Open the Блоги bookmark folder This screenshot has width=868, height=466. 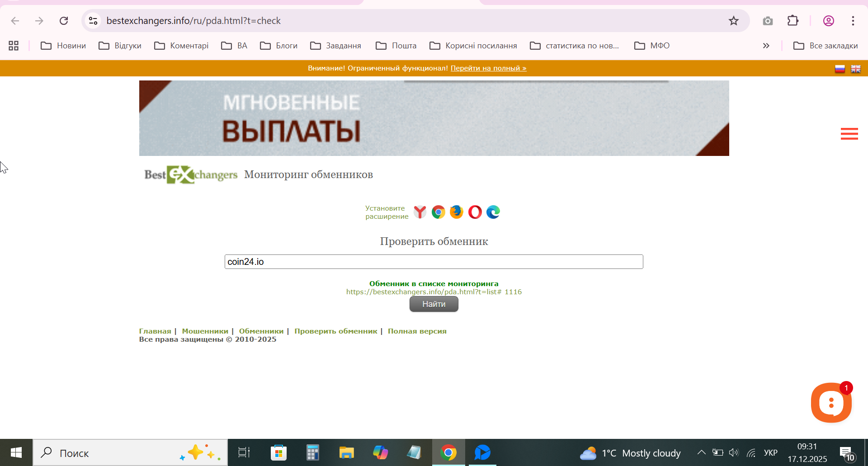pos(278,46)
